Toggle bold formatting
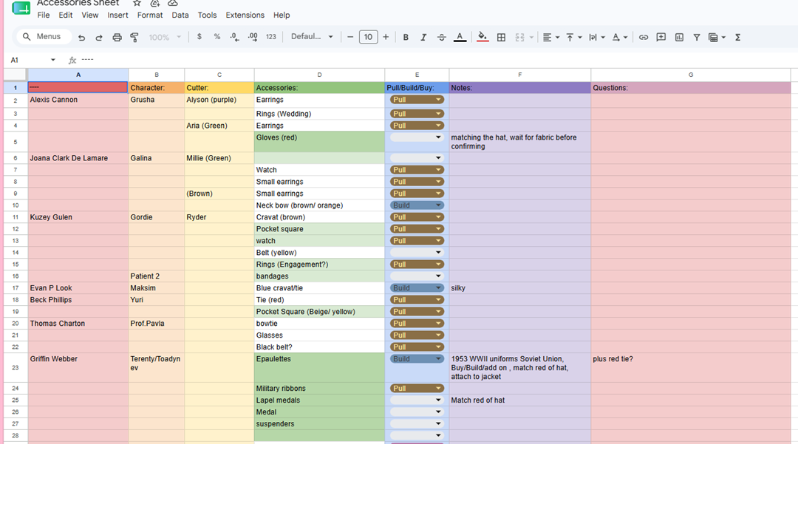The image size is (798, 532). pyautogui.click(x=406, y=37)
